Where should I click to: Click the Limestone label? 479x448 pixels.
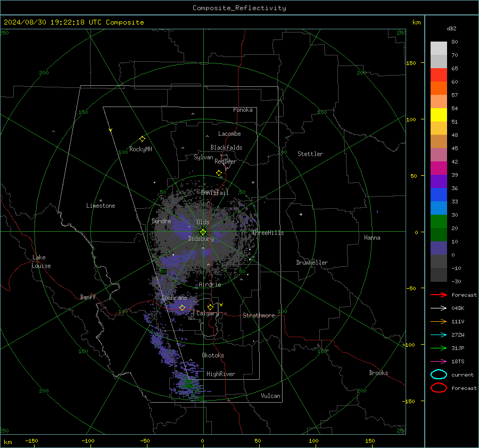click(x=101, y=206)
